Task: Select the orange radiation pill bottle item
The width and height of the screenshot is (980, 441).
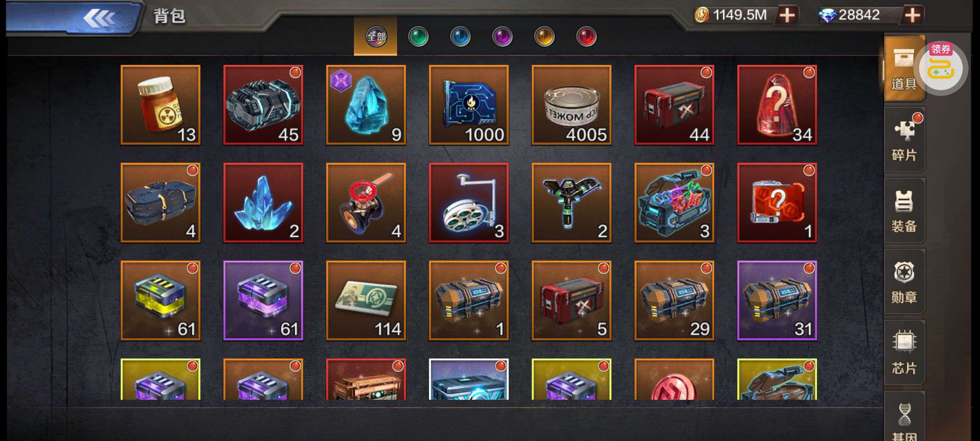Action: click(160, 105)
